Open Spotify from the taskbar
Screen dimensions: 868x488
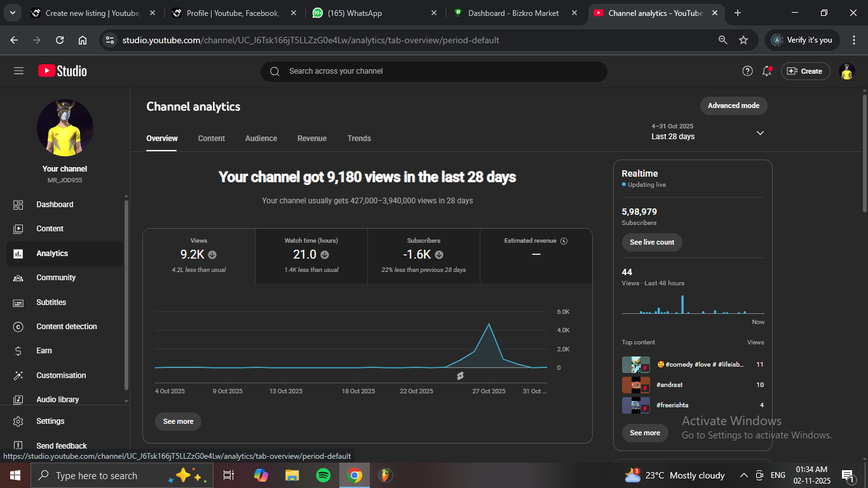[323, 475]
